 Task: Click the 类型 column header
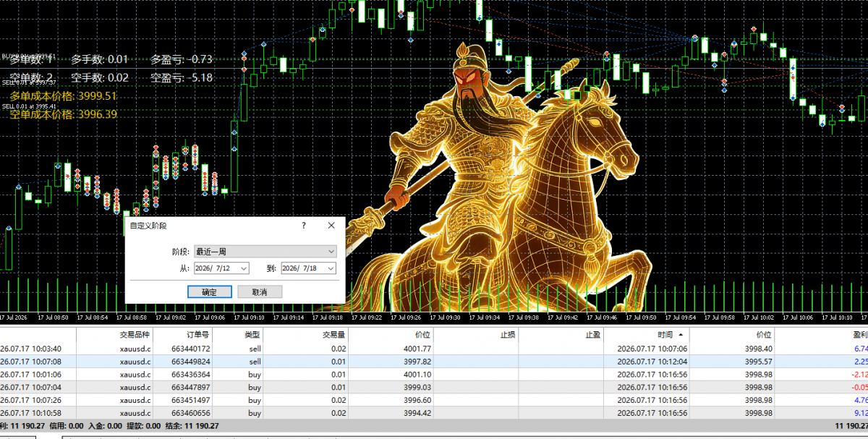click(x=252, y=335)
